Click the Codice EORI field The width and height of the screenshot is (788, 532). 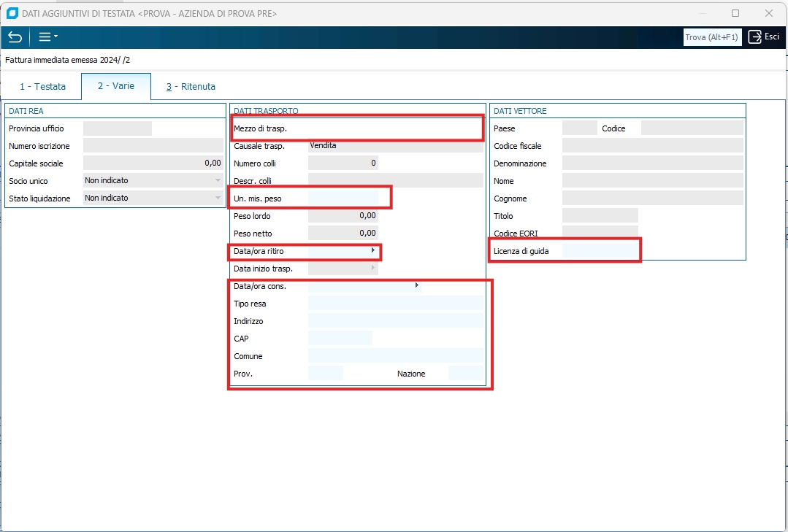600,231
